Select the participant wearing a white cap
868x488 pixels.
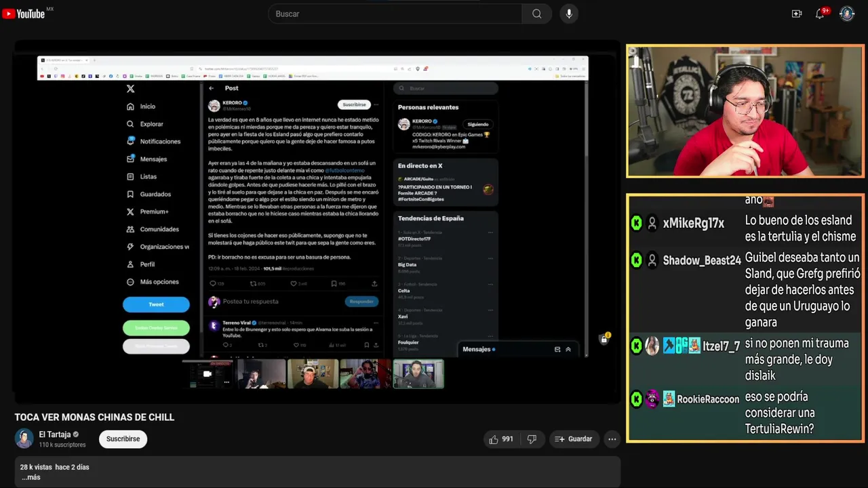(x=313, y=374)
